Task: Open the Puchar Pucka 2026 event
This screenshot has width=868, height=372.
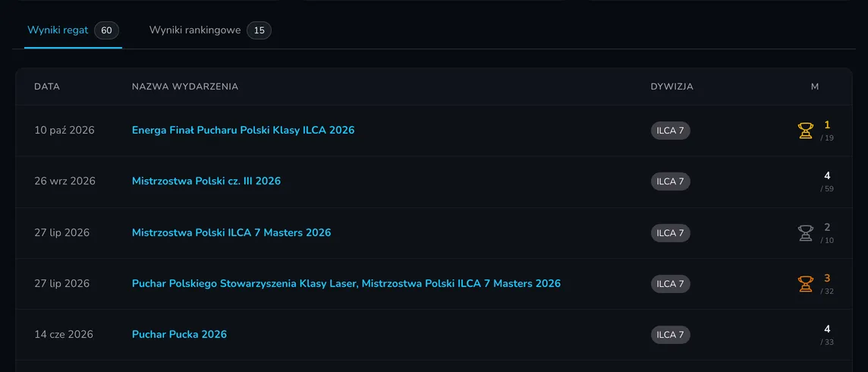Action: pos(179,334)
